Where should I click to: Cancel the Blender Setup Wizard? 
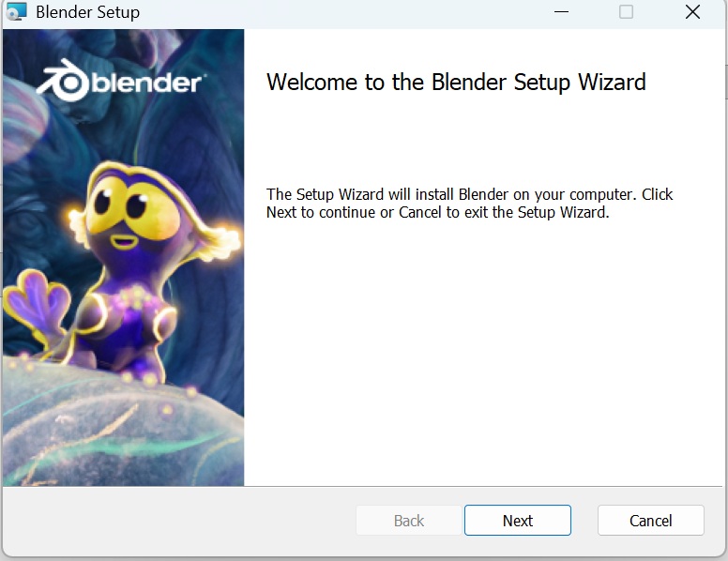(650, 520)
